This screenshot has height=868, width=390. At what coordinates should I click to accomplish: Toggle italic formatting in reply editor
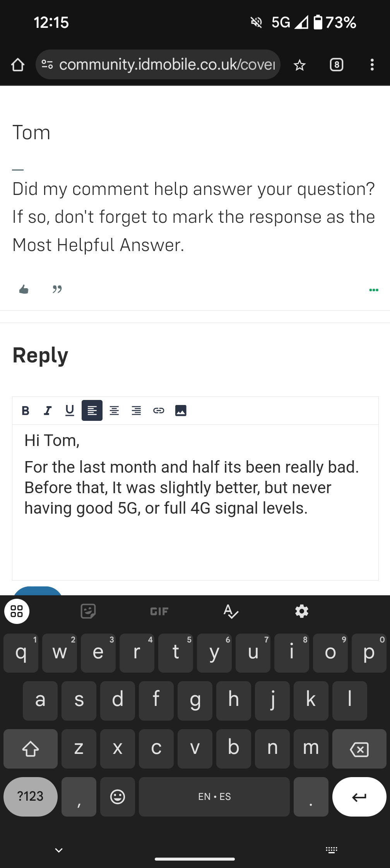click(x=48, y=410)
